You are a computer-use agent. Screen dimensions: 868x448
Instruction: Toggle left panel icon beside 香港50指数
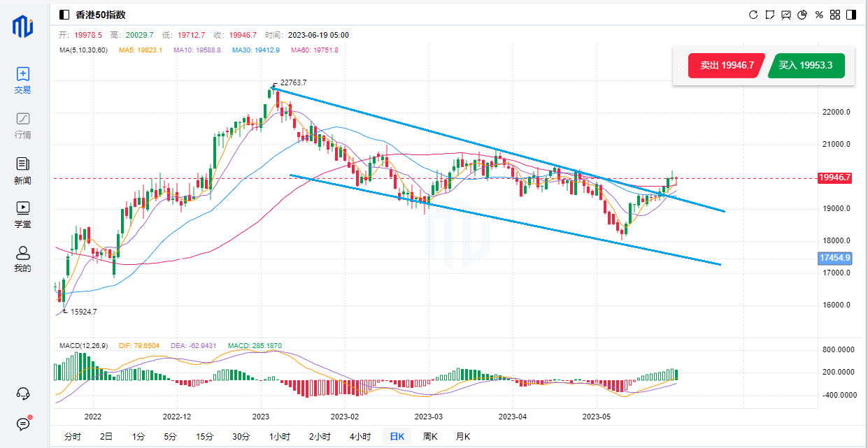pyautogui.click(x=64, y=15)
